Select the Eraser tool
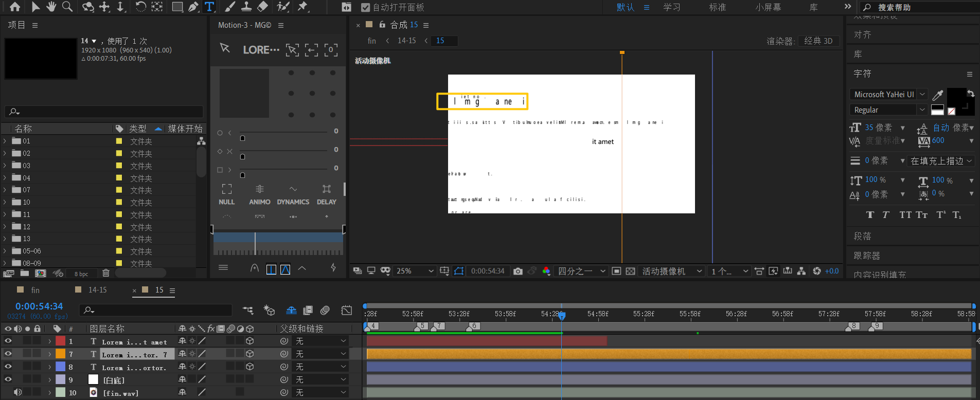This screenshot has height=400, width=980. point(263,7)
